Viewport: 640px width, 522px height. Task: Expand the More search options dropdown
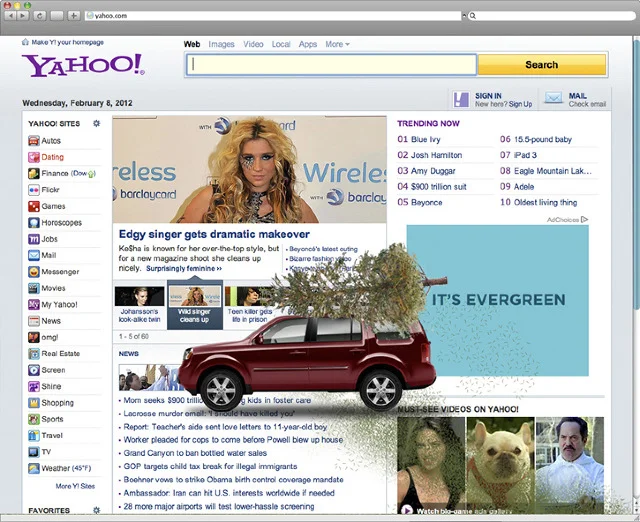tap(337, 44)
